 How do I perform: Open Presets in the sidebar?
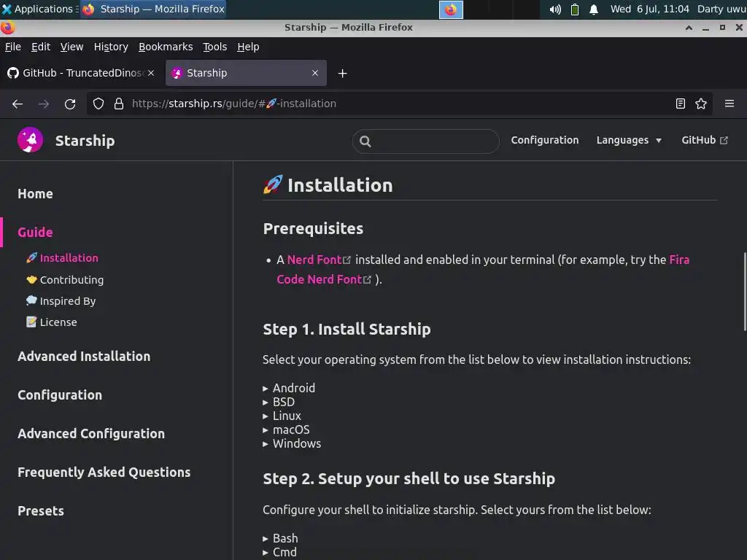(x=41, y=510)
